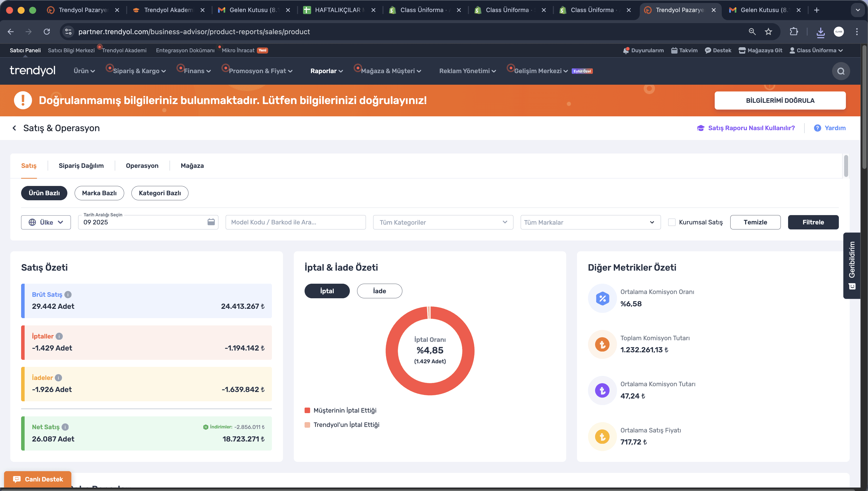Viewport: 868px width, 491px height.
Task: Open the Ülke country selector
Action: [46, 222]
